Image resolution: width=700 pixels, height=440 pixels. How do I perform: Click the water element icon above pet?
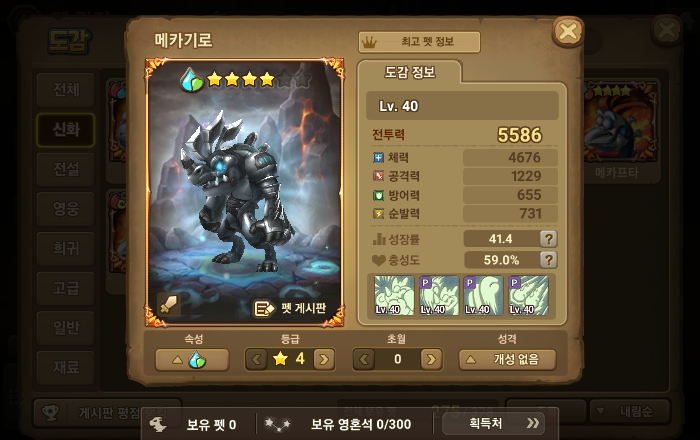coord(192,79)
